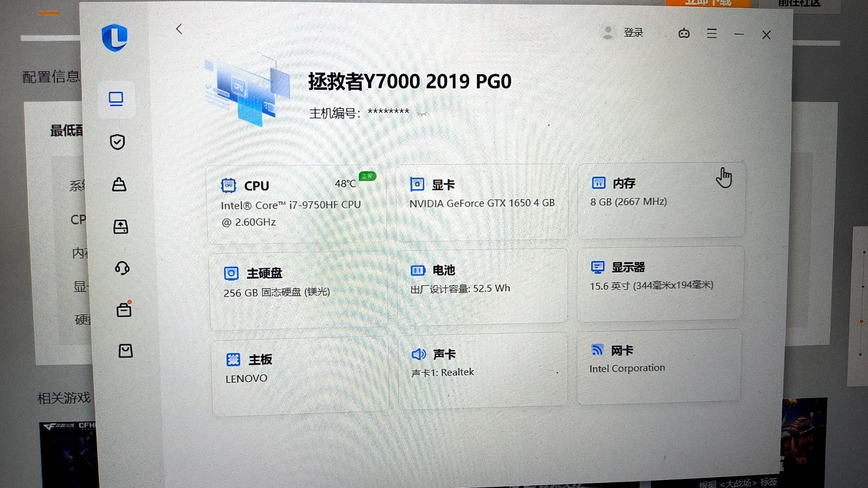The height and width of the screenshot is (488, 868).
Task: Select the 256 GB 固态硬盘 text
Action: pos(277,292)
